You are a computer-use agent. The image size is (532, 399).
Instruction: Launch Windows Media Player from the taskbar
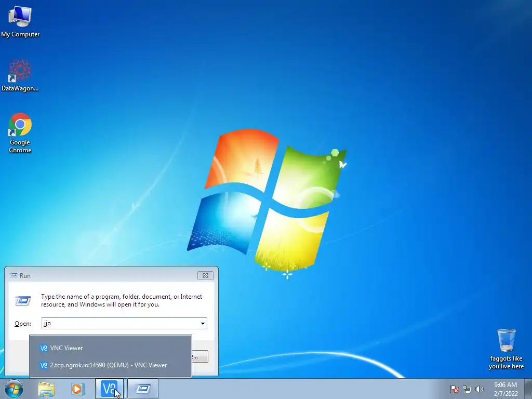pyautogui.click(x=77, y=389)
